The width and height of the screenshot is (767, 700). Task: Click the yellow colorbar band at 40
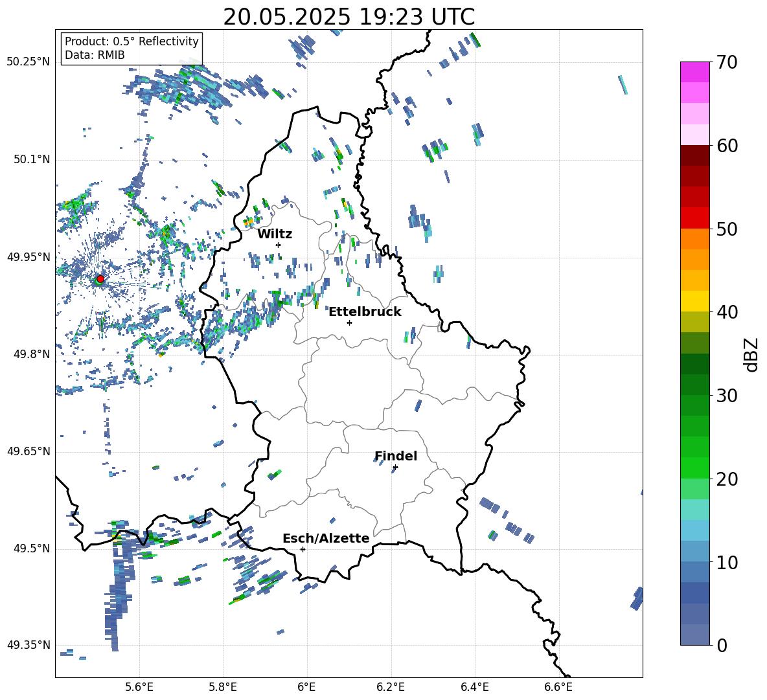click(694, 301)
